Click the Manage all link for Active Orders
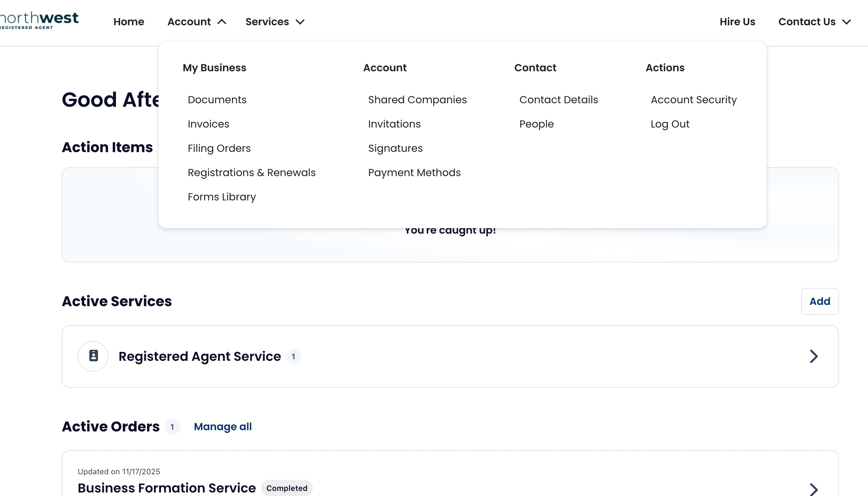The height and width of the screenshot is (496, 868). point(223,427)
